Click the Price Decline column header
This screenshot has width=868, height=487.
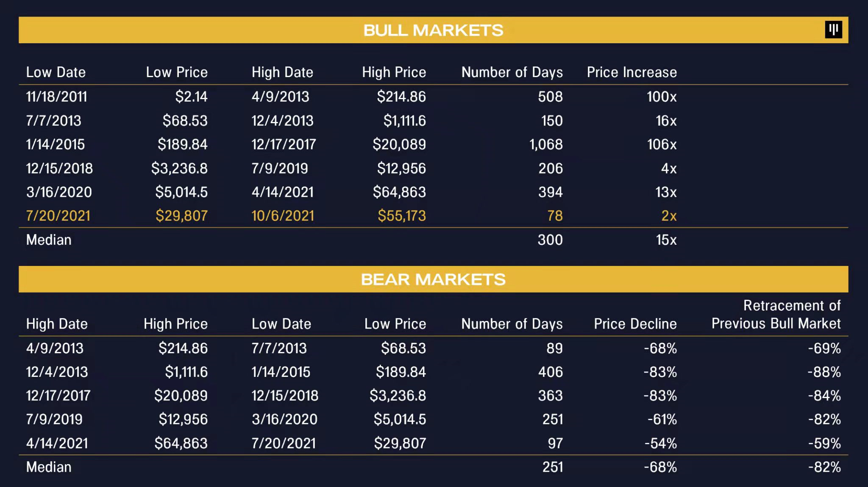[x=635, y=324]
